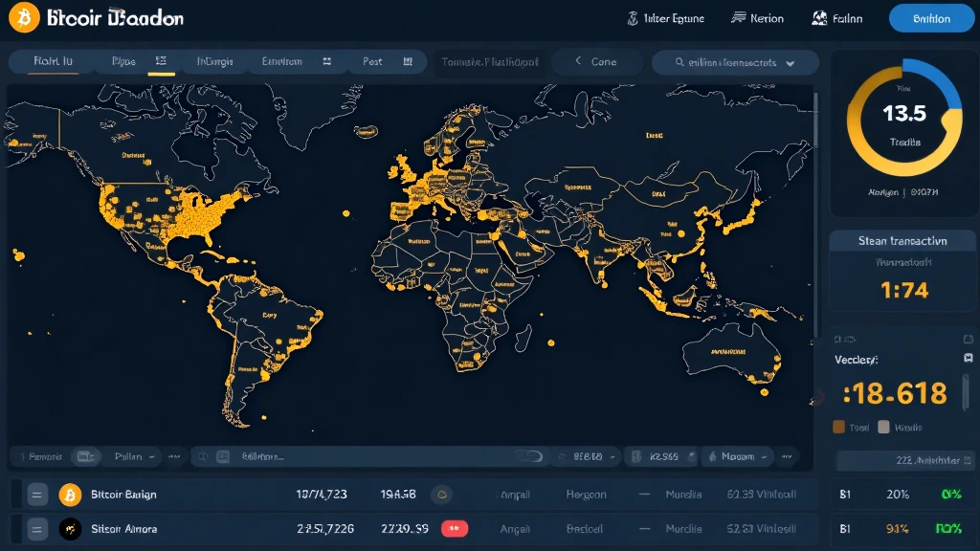The image size is (980, 551).
Task: Toggle the switch beside Pamone in bottom toolbar
Action: coord(85,456)
